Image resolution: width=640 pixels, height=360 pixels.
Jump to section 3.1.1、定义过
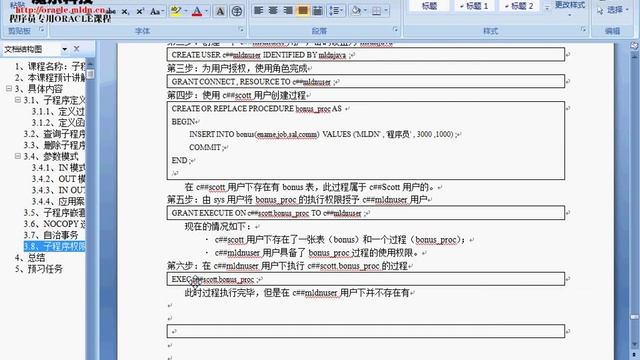click(x=58, y=111)
